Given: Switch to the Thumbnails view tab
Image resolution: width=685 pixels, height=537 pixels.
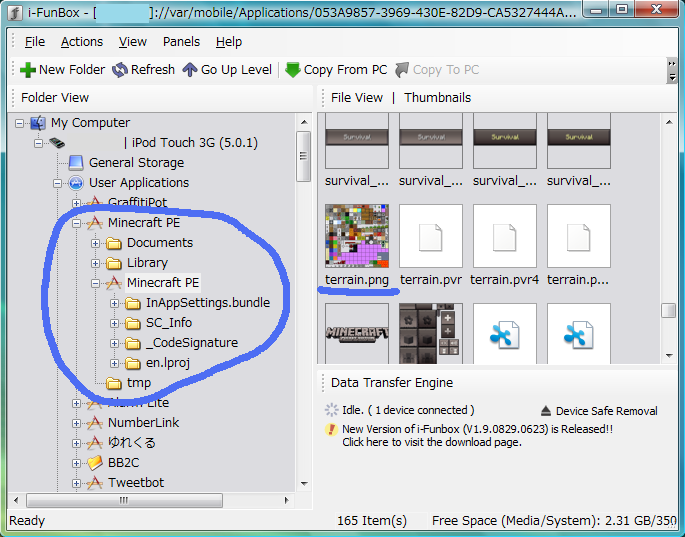Looking at the screenshot, I should (x=438, y=98).
